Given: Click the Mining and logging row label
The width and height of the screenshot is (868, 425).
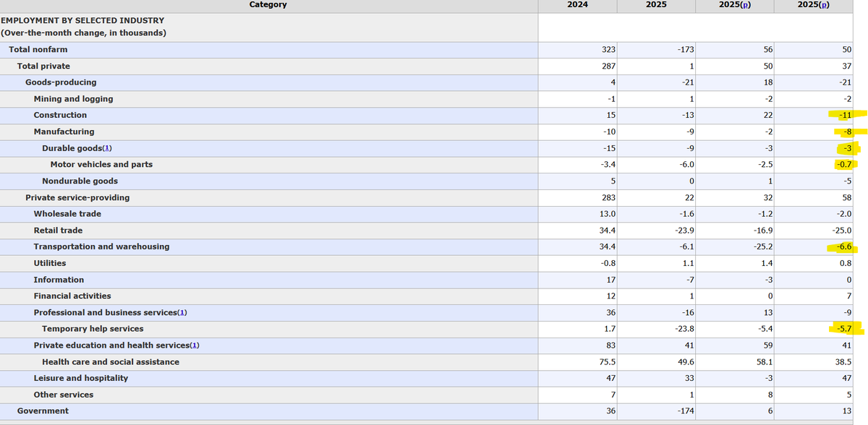Looking at the screenshot, I should pos(73,99).
